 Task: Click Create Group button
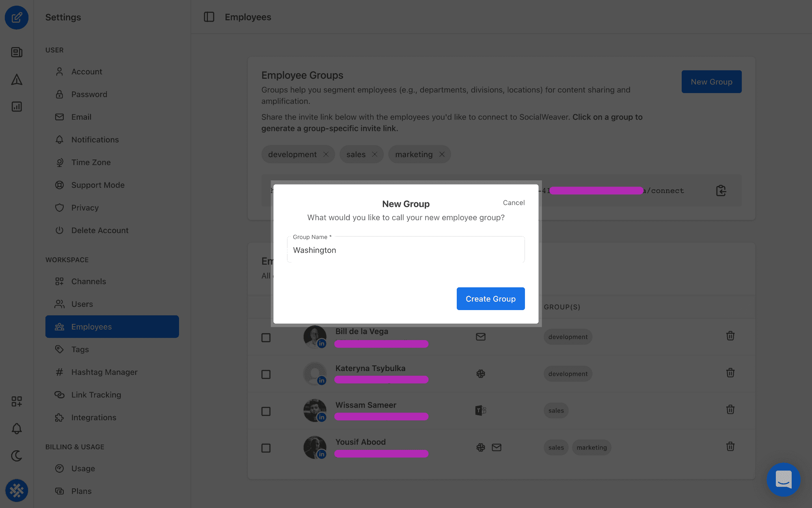490,299
